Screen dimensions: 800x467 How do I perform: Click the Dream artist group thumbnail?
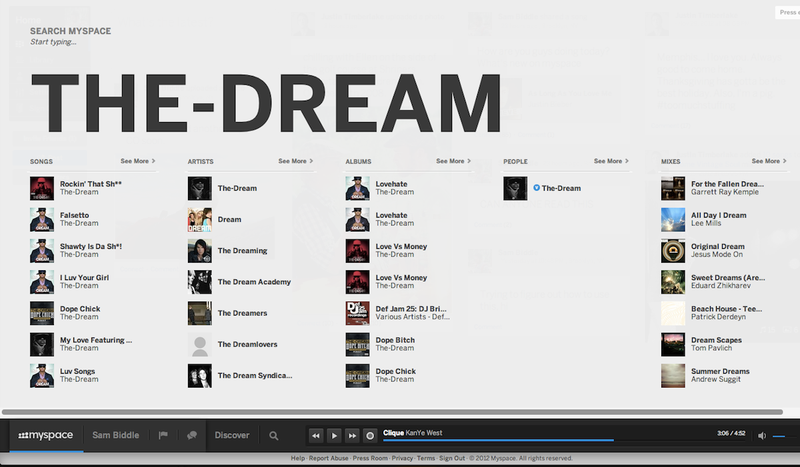tap(199, 219)
